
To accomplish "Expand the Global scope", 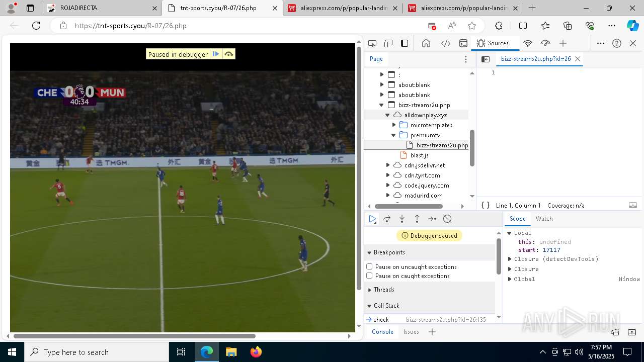I will tap(509, 279).
